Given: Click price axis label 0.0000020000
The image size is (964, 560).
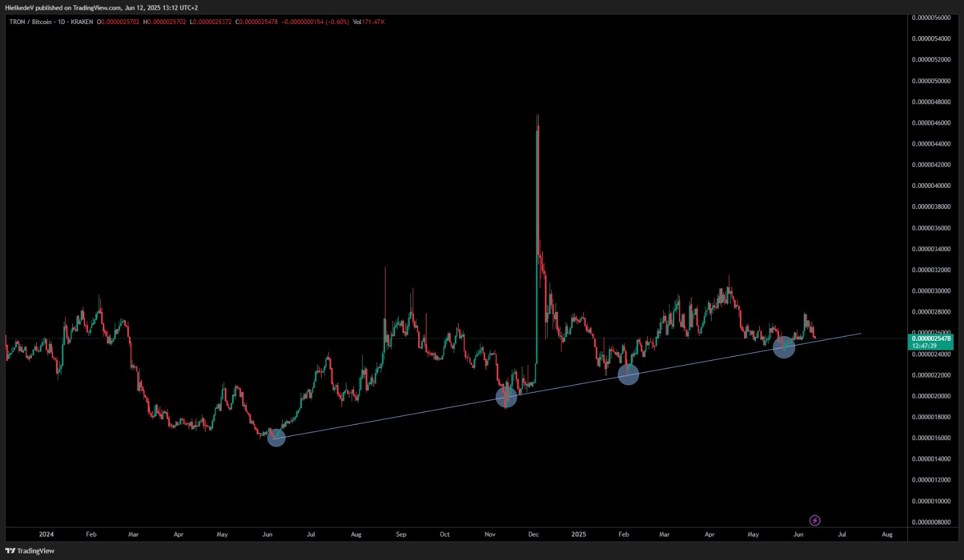Looking at the screenshot, I should [931, 396].
